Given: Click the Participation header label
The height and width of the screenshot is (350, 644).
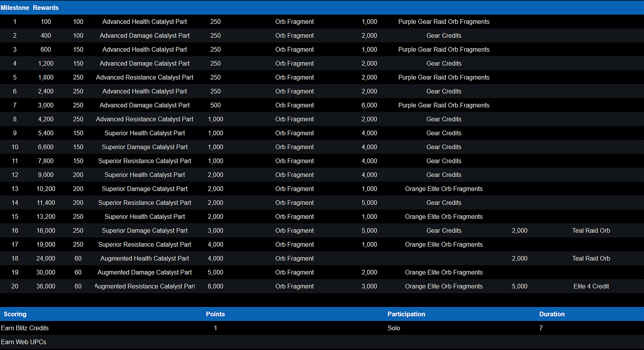Looking at the screenshot, I should tap(406, 314).
